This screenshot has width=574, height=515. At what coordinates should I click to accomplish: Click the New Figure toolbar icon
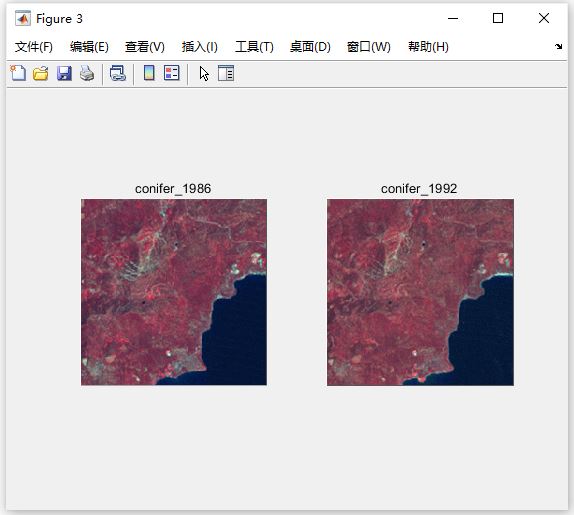18,73
